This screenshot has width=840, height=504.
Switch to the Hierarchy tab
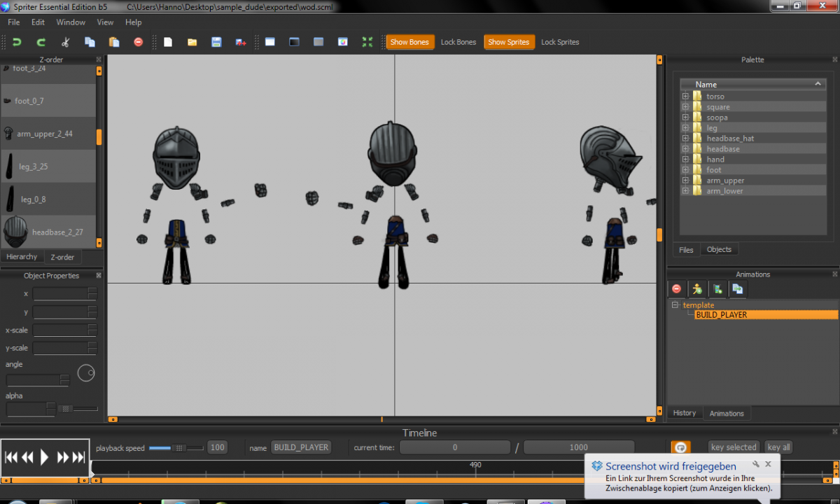(22, 257)
